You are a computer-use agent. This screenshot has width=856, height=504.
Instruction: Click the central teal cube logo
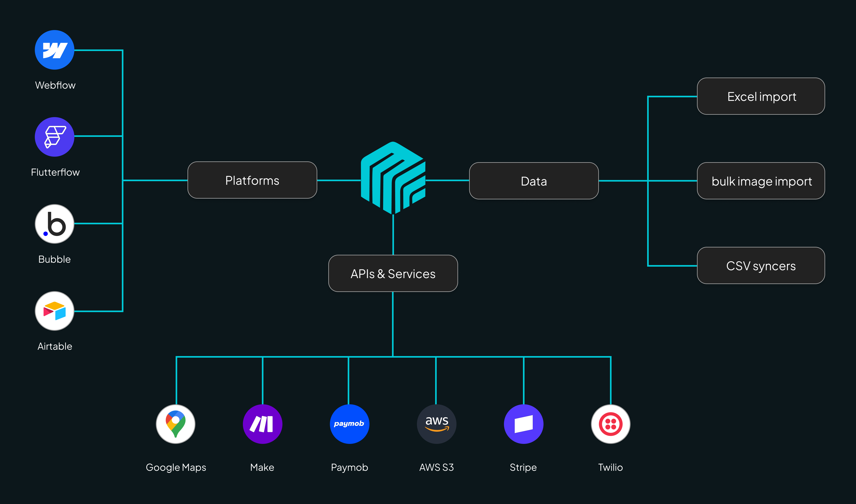[x=393, y=178]
